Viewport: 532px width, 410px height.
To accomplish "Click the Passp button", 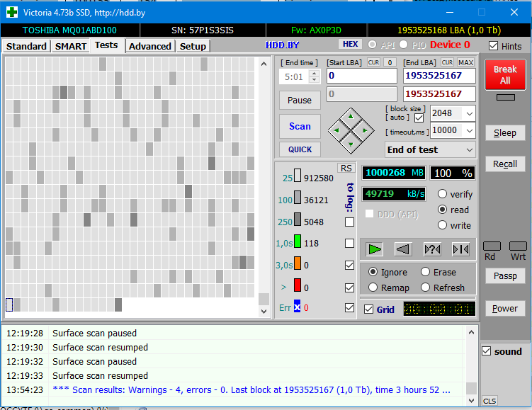I will (505, 276).
